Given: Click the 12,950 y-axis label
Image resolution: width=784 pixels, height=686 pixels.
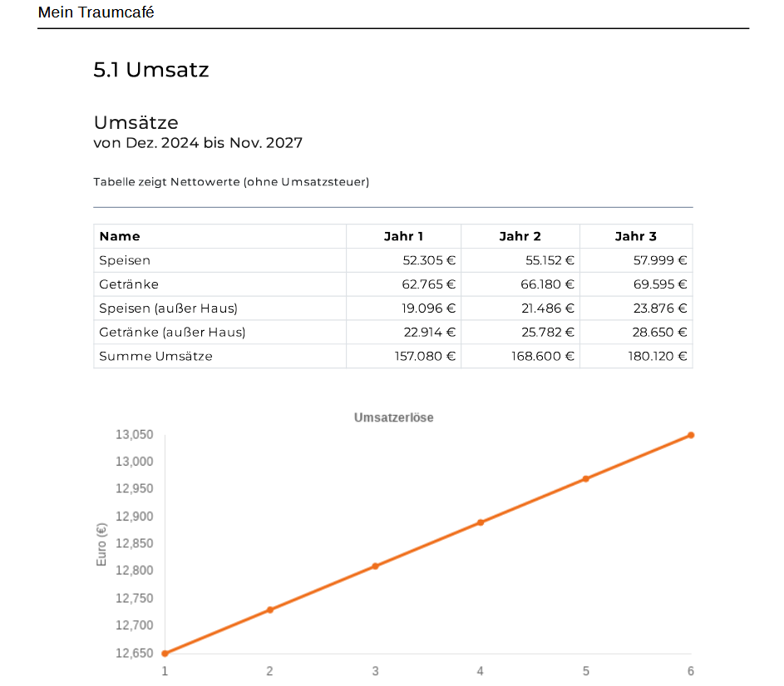Looking at the screenshot, I should coord(134,489).
